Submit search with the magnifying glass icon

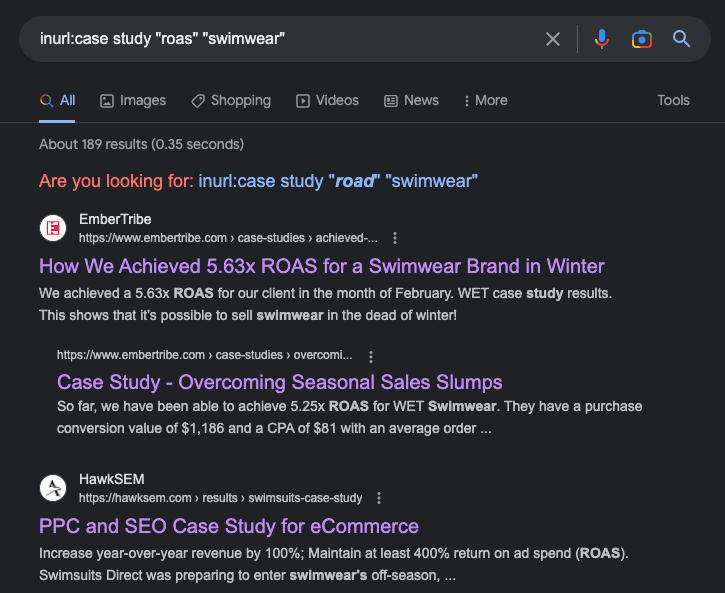click(x=681, y=39)
